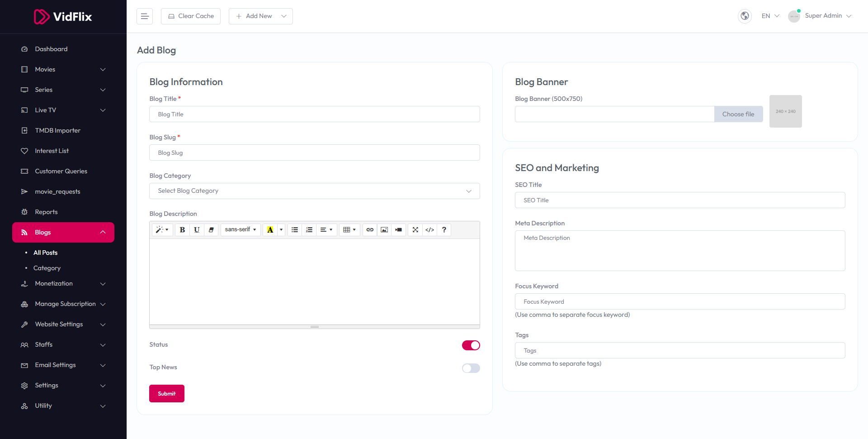Pick the yellow highlight text color swatch
The height and width of the screenshot is (439, 868).
coord(270,230)
